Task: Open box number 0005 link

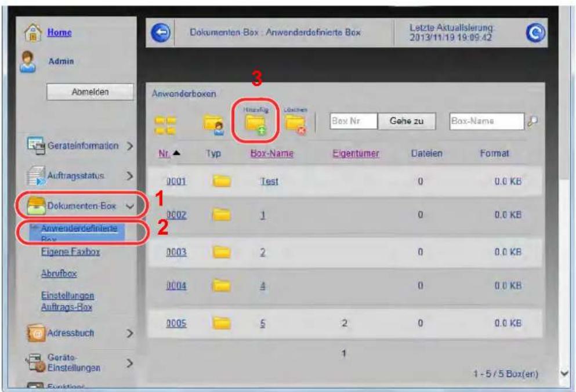Action: [176, 324]
